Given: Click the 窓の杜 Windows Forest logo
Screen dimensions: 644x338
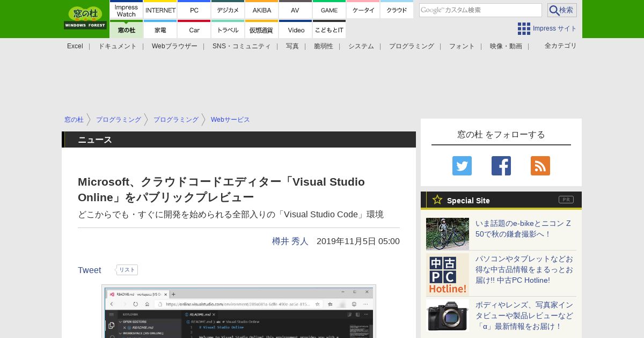Looking at the screenshot, I should point(85,18).
